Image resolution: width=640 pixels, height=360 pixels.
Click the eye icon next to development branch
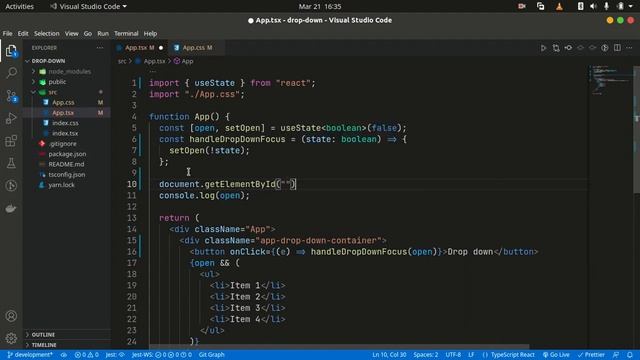pyautogui.click(x=64, y=355)
